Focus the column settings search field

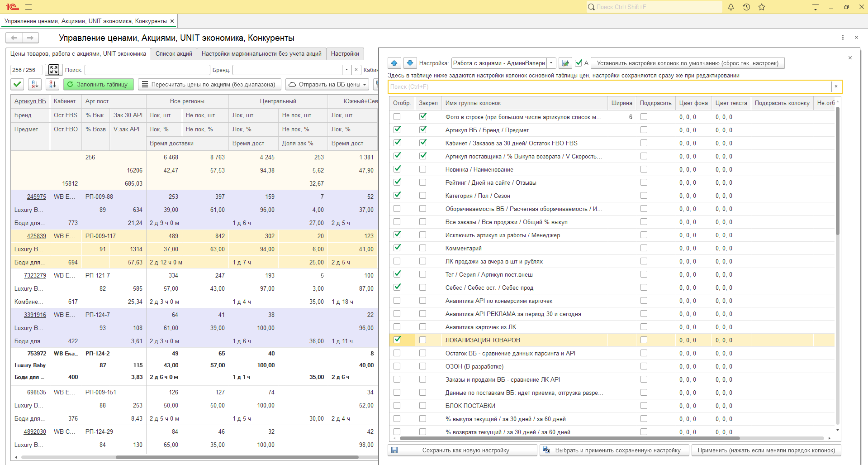point(610,86)
